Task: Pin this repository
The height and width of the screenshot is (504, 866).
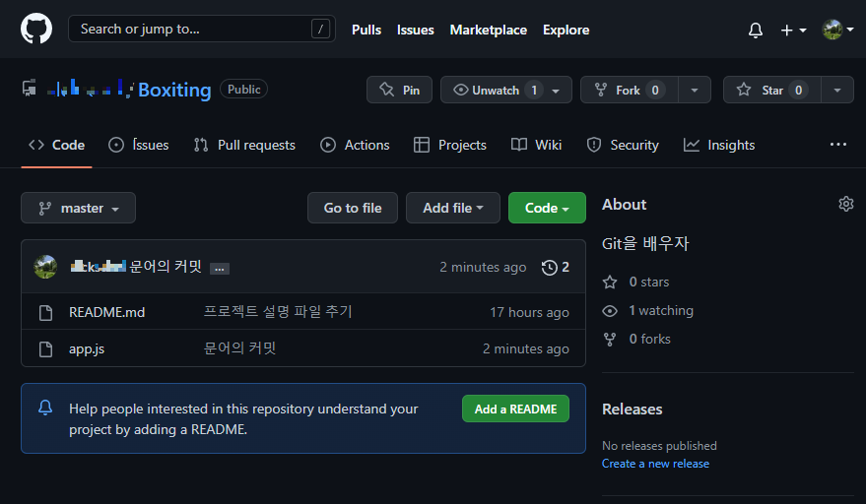Action: (399, 90)
